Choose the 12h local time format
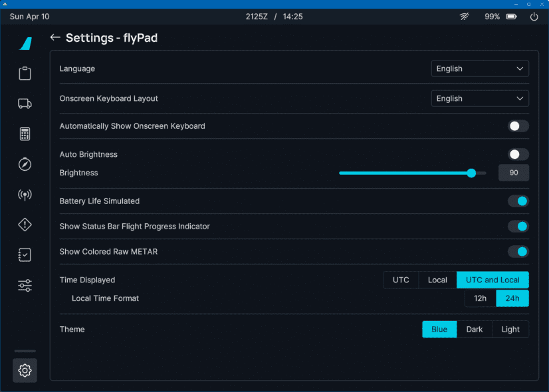 point(480,298)
